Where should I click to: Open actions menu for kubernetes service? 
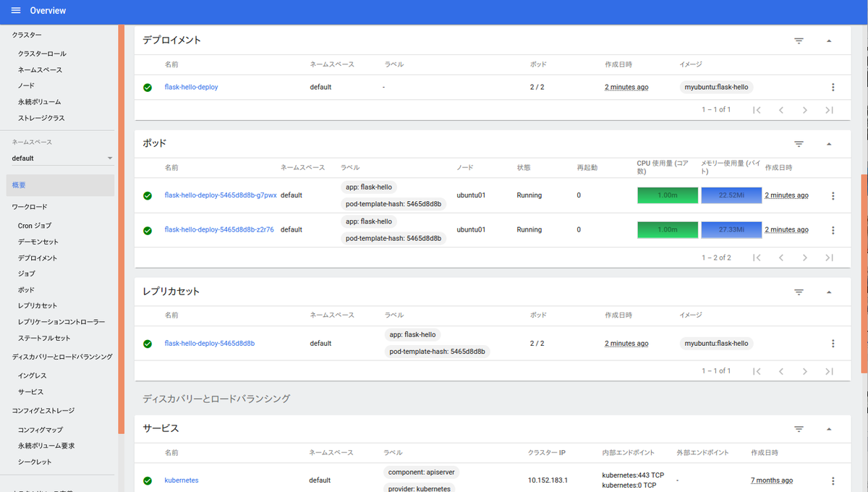(833, 480)
